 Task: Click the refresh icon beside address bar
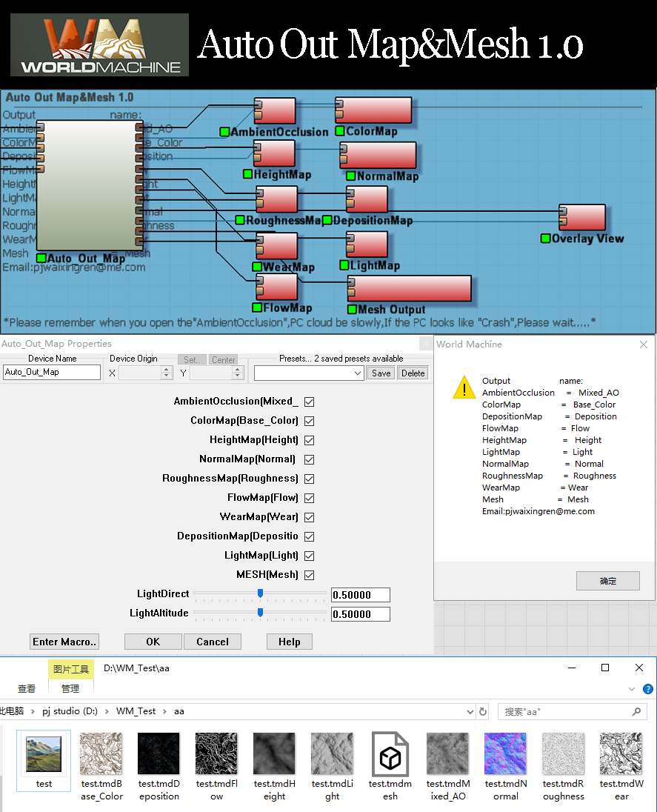pos(483,711)
